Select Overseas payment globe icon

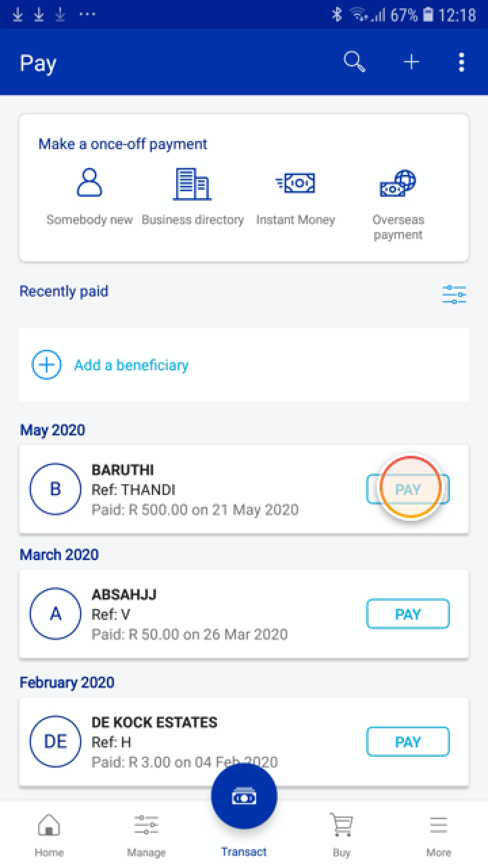coord(398,183)
